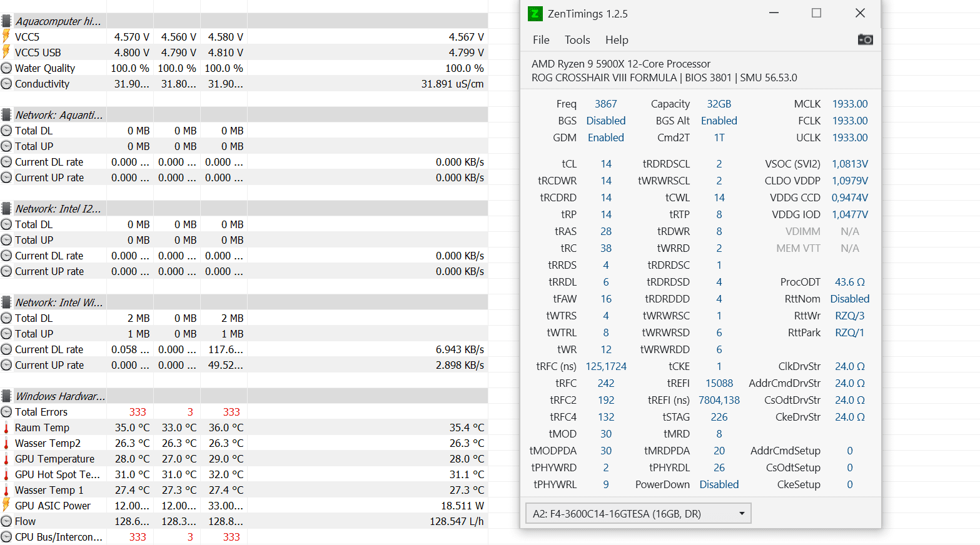Click the Windows Hardware group icon

(6, 396)
